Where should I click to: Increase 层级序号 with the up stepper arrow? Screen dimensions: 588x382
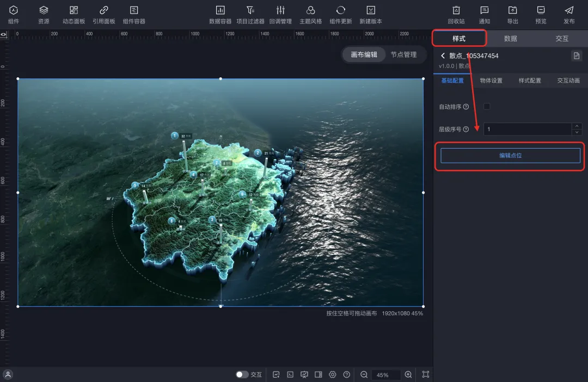(577, 126)
